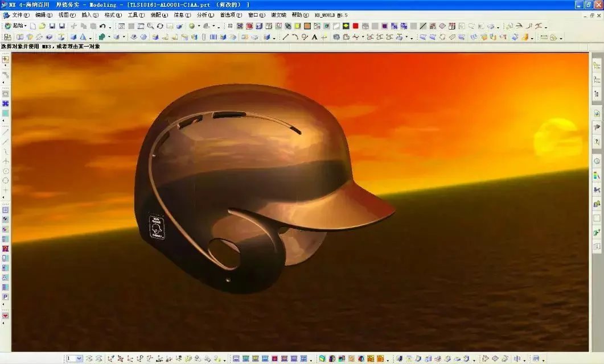Select the Rotate view tool
The height and width of the screenshot is (364, 604).
(160, 26)
